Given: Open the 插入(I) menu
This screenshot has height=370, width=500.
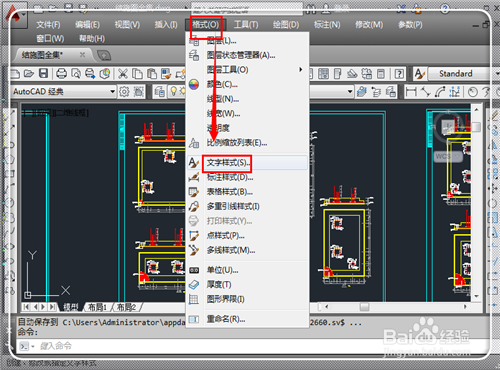Looking at the screenshot, I should [x=166, y=25].
